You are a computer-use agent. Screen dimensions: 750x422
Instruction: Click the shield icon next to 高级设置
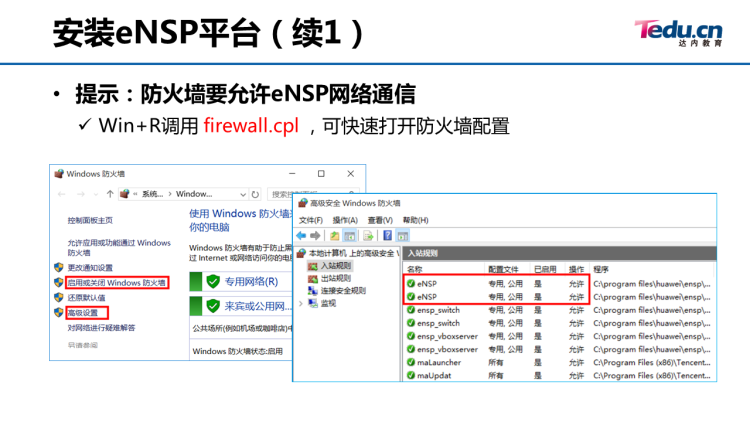pyautogui.click(x=59, y=312)
